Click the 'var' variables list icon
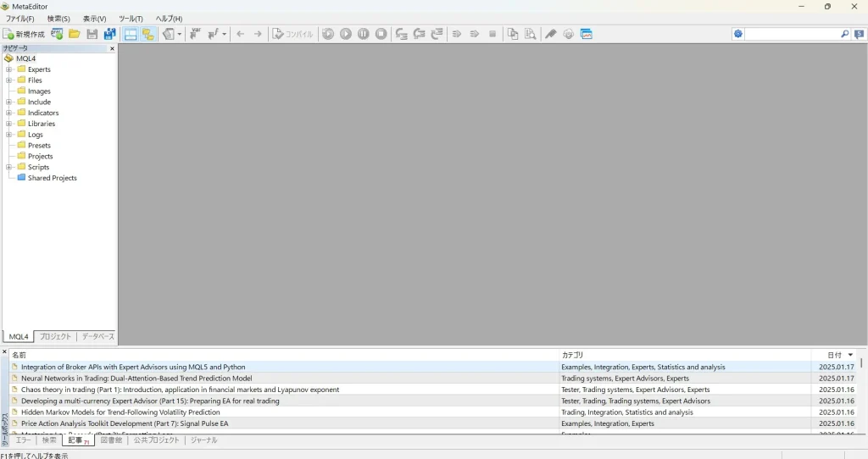This screenshot has width=868, height=459. click(195, 34)
